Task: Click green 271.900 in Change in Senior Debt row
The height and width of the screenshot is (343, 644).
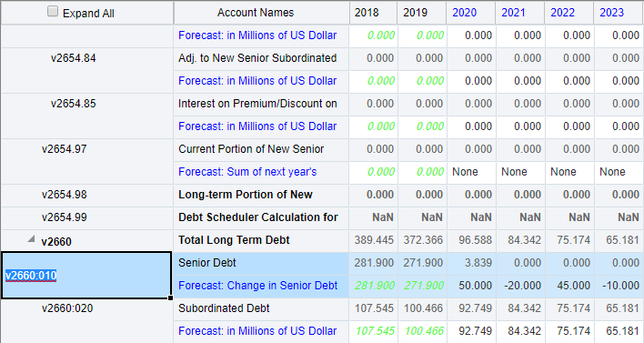Action: (x=424, y=286)
